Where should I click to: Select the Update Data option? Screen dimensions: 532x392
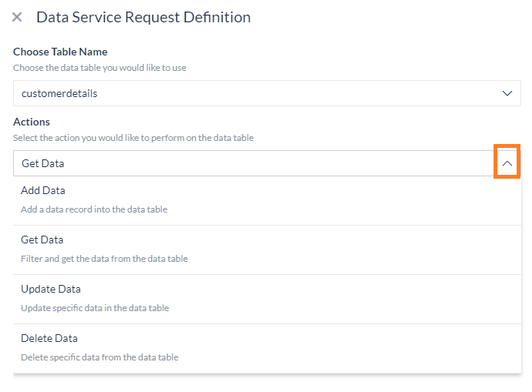click(x=267, y=299)
